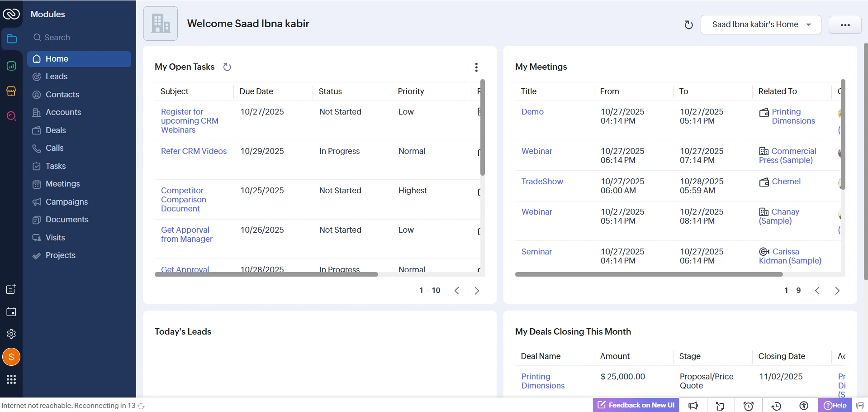Open the apps grid at sidebar bottom
The height and width of the screenshot is (412, 868).
click(x=11, y=379)
